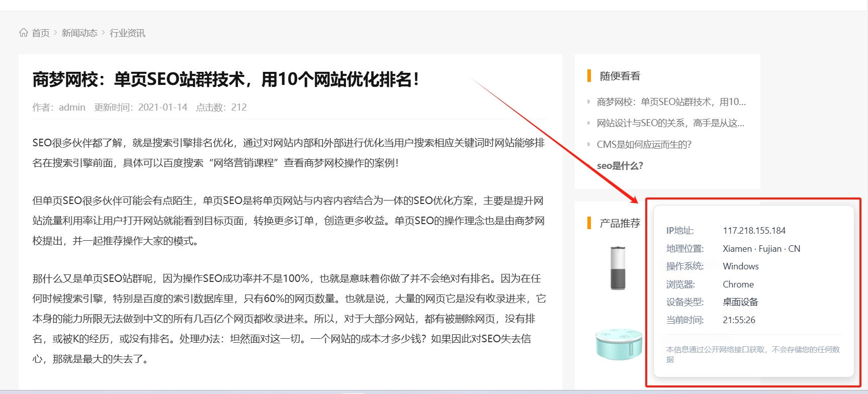The height and width of the screenshot is (394, 868).
Task: Click browser value Chrome
Action: click(x=738, y=284)
